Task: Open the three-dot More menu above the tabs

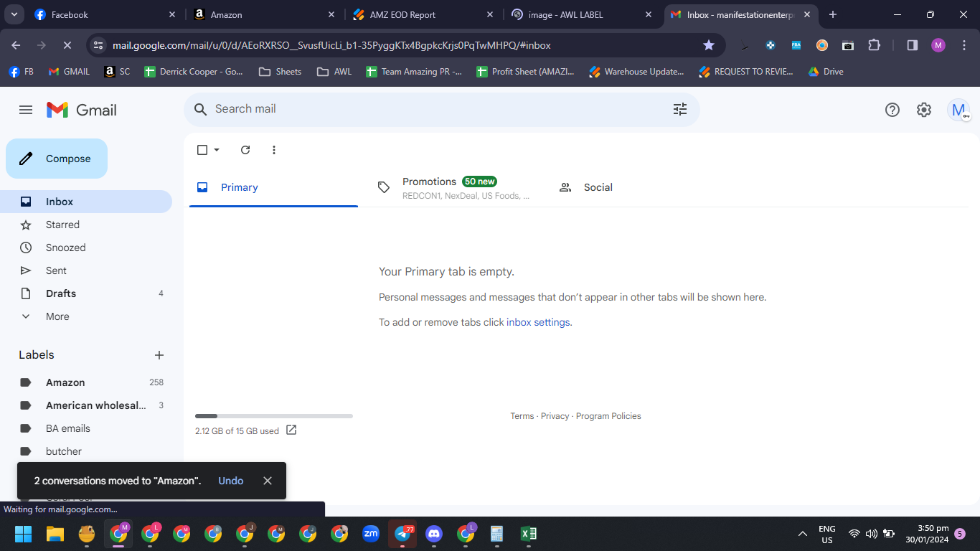Action: pyautogui.click(x=274, y=150)
